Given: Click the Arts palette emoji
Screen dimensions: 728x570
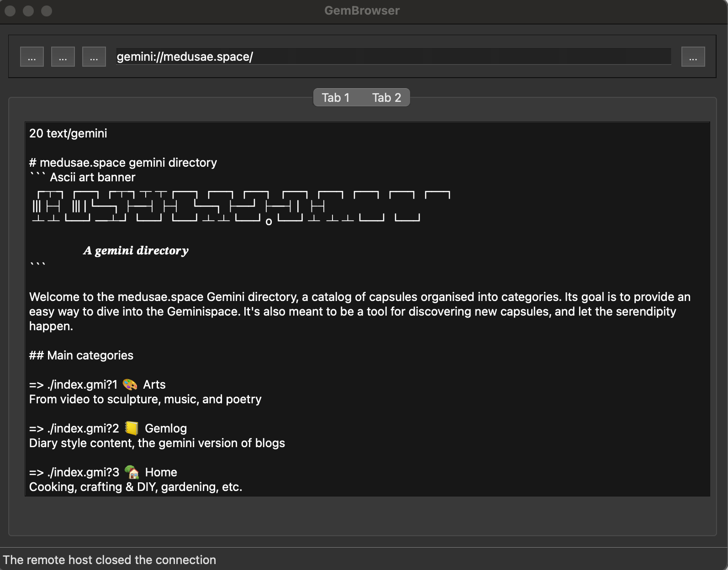Looking at the screenshot, I should click(x=130, y=385).
